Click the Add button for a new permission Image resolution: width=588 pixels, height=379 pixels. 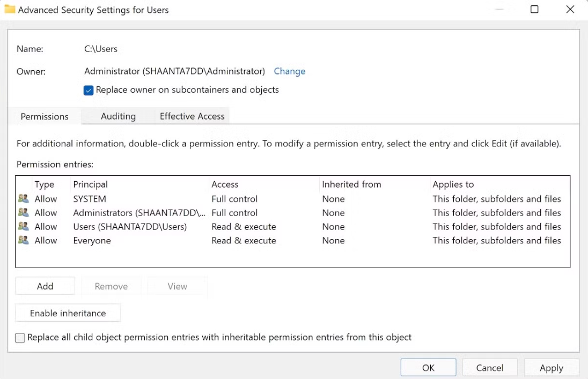point(45,286)
